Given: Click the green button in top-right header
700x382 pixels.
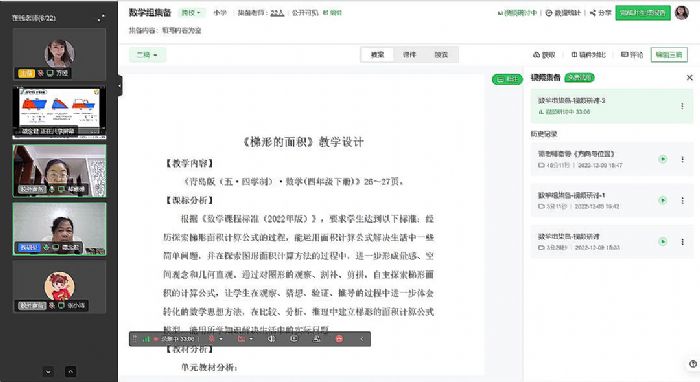Looking at the screenshot, I should point(643,13).
